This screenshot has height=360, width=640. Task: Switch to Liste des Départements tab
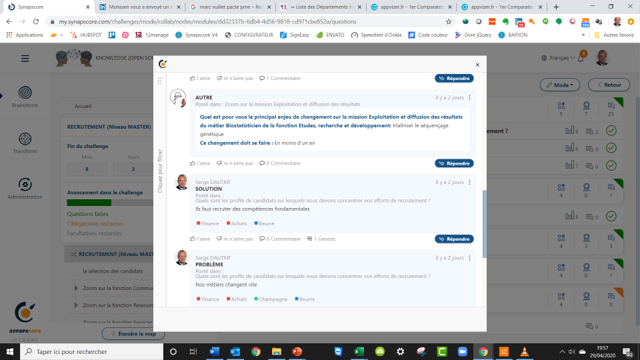pos(321,7)
